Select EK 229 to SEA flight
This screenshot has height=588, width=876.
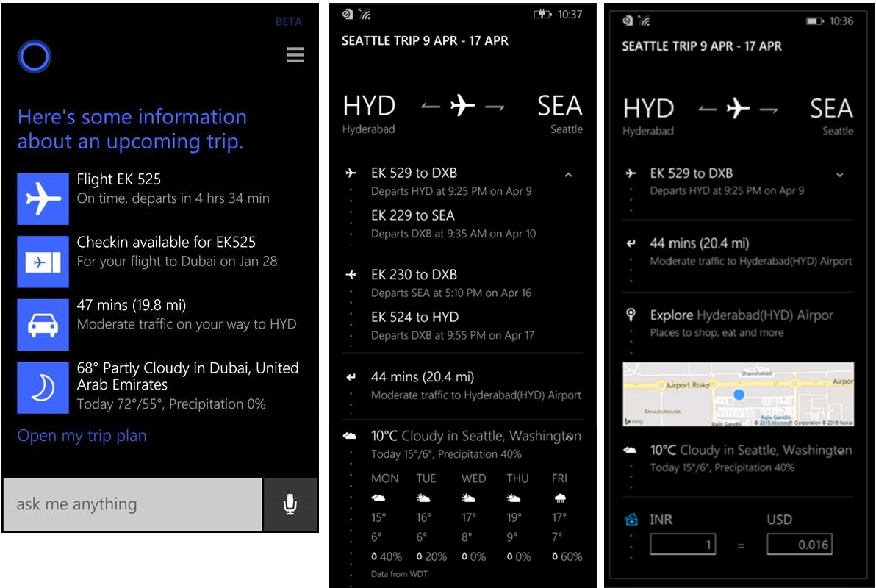(453, 224)
